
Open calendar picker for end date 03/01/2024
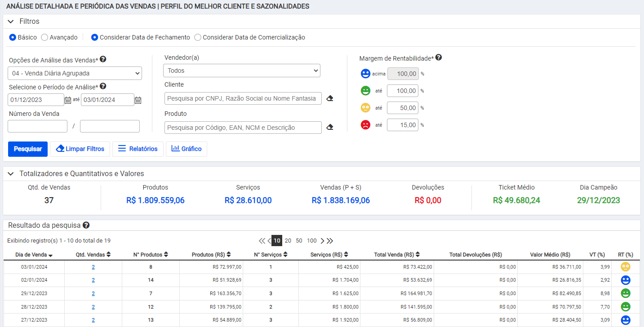[x=138, y=100]
